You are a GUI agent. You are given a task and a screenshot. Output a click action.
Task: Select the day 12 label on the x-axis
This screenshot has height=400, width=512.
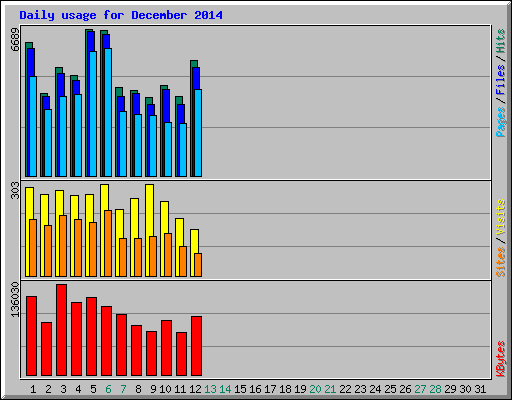[195, 389]
